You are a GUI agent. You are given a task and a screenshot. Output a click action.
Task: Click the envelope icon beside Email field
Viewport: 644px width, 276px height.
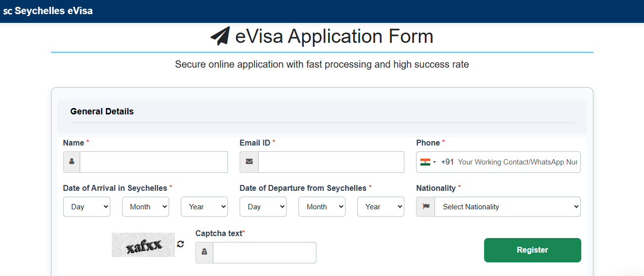coord(249,162)
